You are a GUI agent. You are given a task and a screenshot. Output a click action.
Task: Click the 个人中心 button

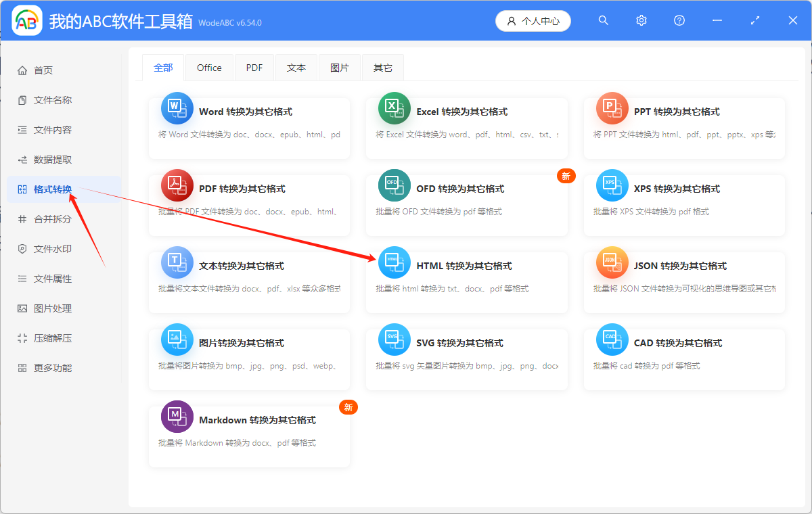pos(533,20)
